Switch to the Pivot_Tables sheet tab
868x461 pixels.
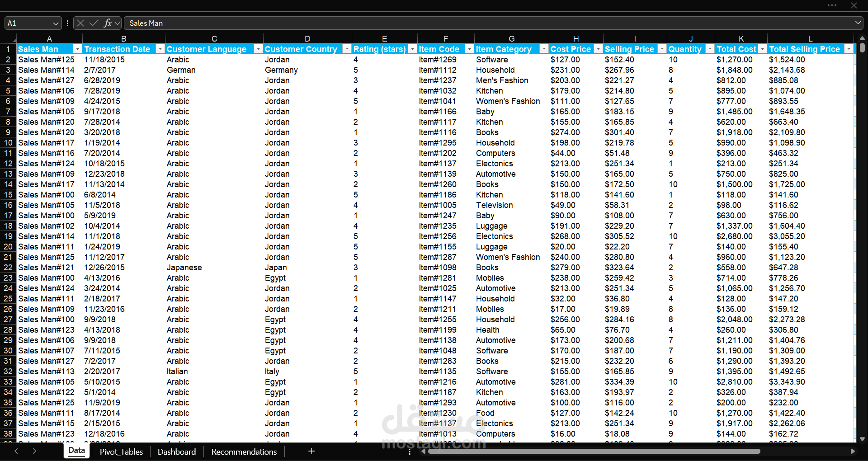tap(121, 452)
